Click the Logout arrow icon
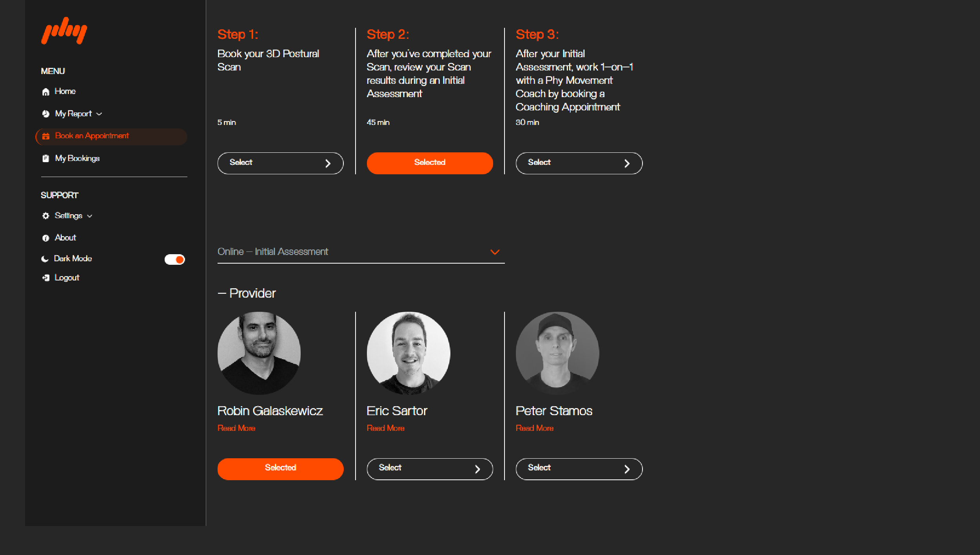Viewport: 980px width, 555px height. coord(46,278)
